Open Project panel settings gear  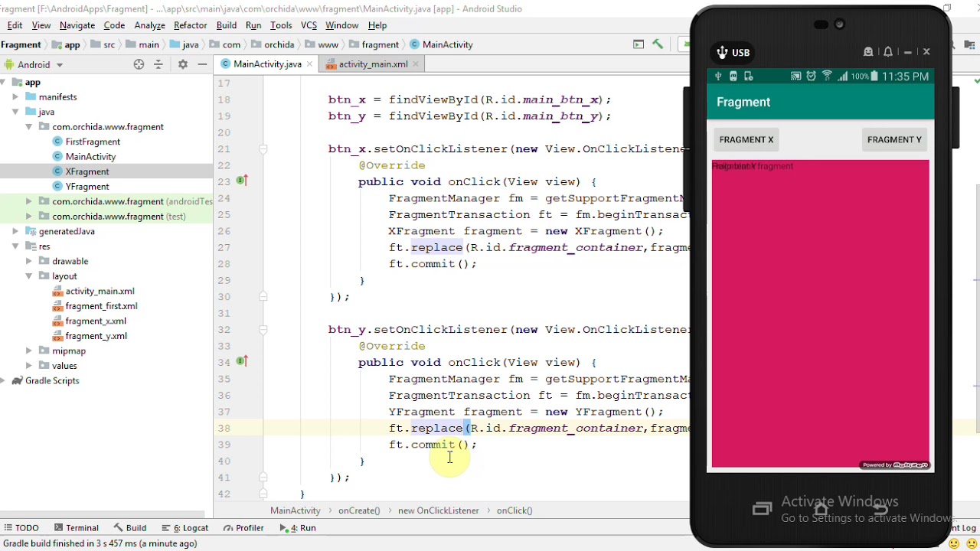coord(182,65)
